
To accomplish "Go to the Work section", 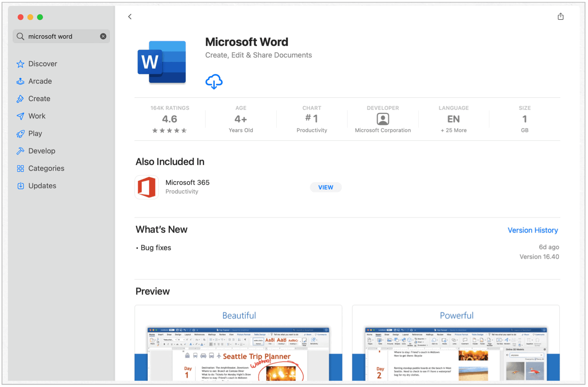I will [37, 116].
